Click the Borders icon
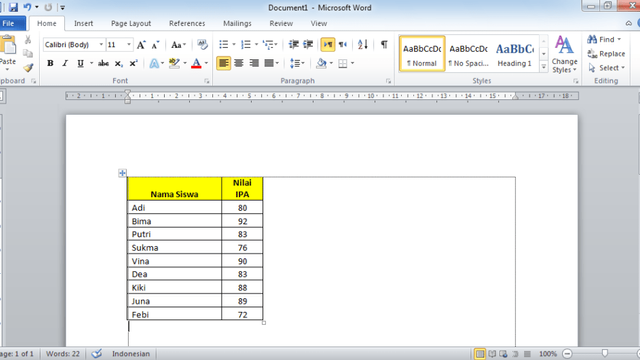Screen dimensions: 640x360 343,63
